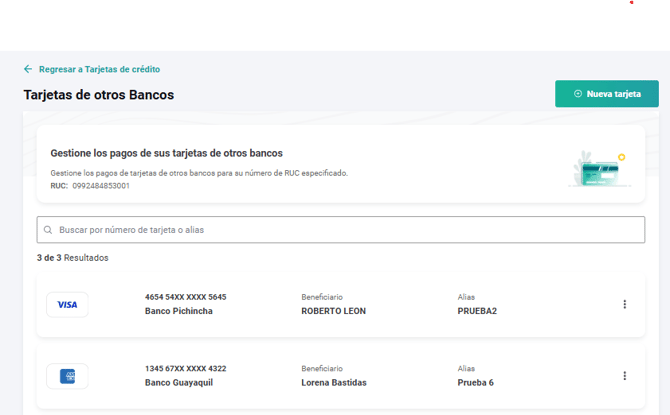Focus the card number or alias search field
670x415 pixels.
340,230
